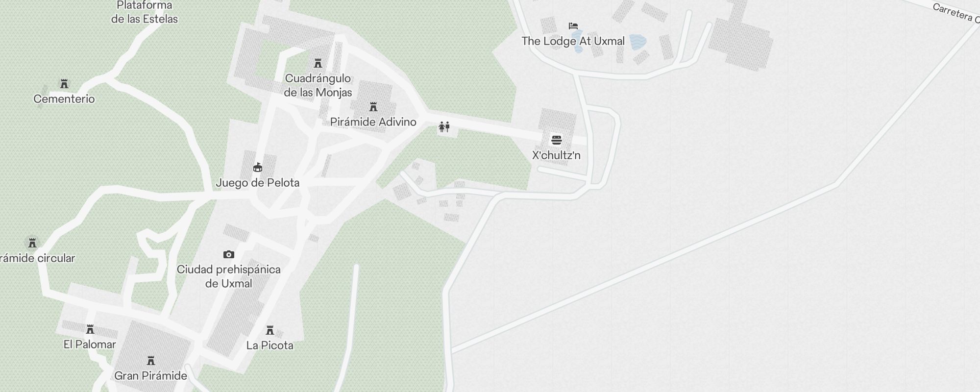This screenshot has width=980, height=392.
Task: Select the Ciudad prehispánica de Uxmal label
Action: click(229, 276)
